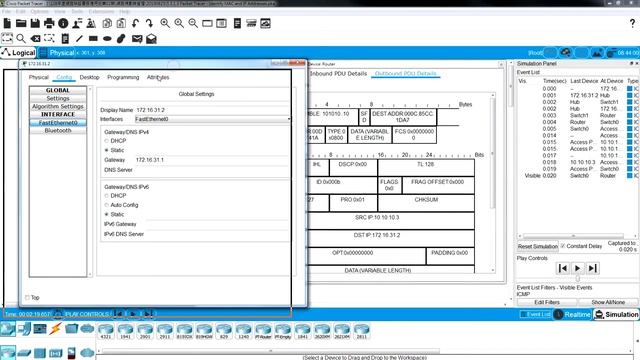Select Auto Config for IPv6
Image resolution: width=640 pixels, height=360 pixels.
click(x=107, y=205)
